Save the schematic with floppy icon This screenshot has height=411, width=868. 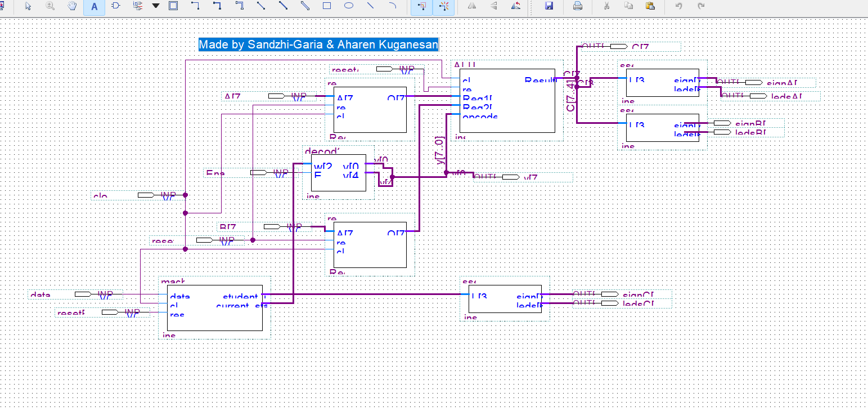549,6
